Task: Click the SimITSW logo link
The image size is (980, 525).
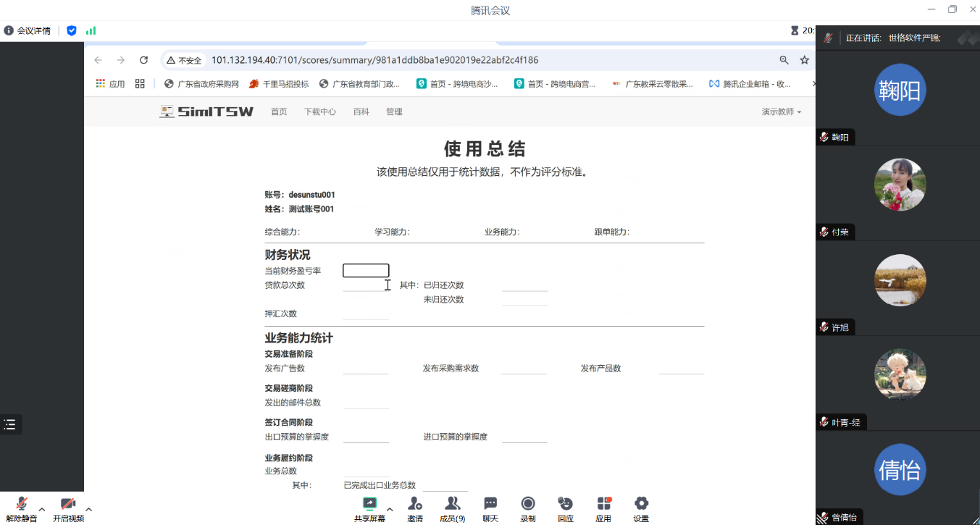Action: pos(206,112)
